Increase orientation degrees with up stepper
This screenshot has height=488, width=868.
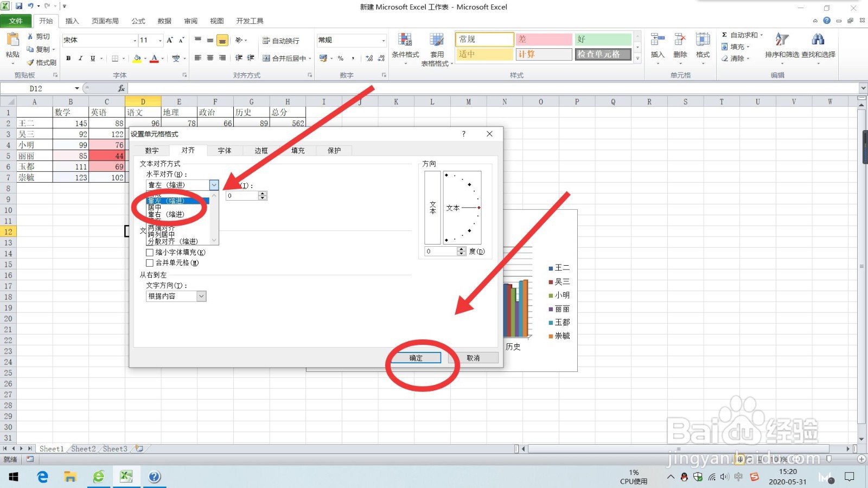point(462,249)
